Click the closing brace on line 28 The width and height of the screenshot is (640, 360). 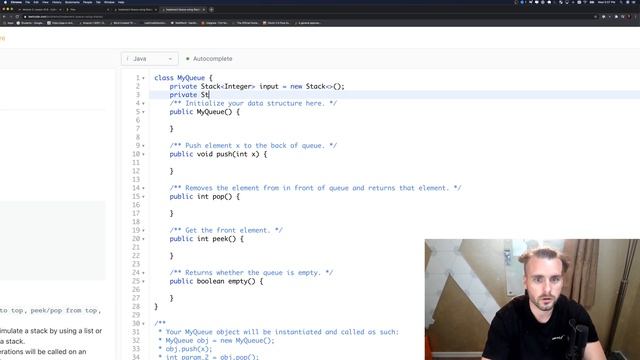156,307
